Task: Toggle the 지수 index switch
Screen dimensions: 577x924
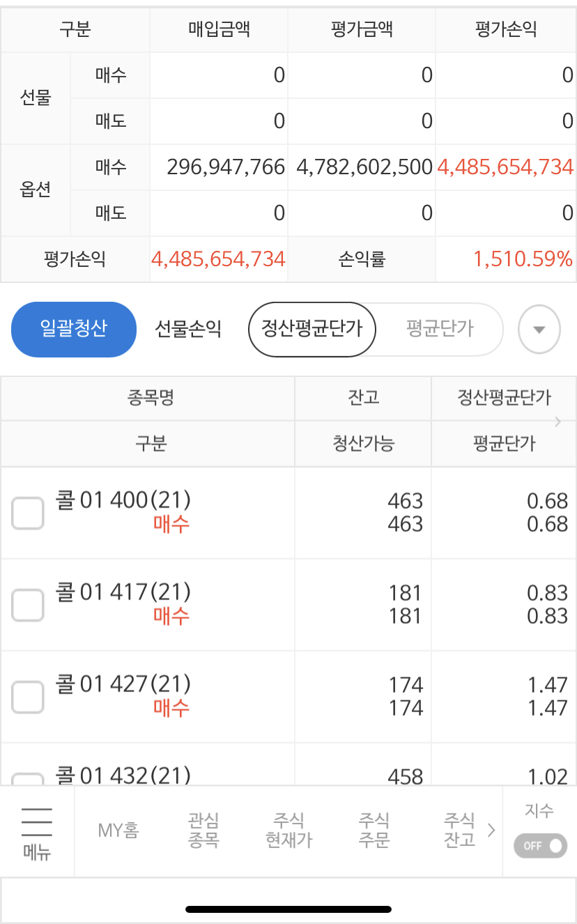Action: pos(540,845)
